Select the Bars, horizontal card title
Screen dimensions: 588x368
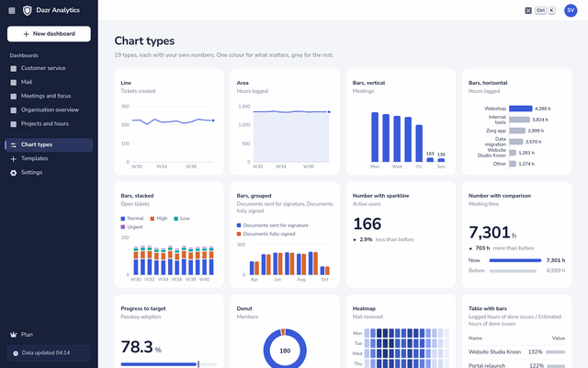pyautogui.click(x=488, y=83)
